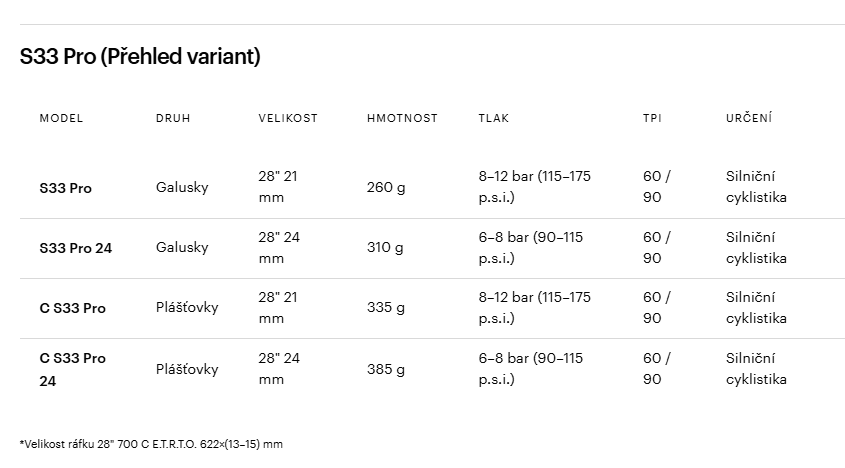Select the C S33 Pro model name
Viewport: 845px width, 468px height.
pyautogui.click(x=72, y=308)
